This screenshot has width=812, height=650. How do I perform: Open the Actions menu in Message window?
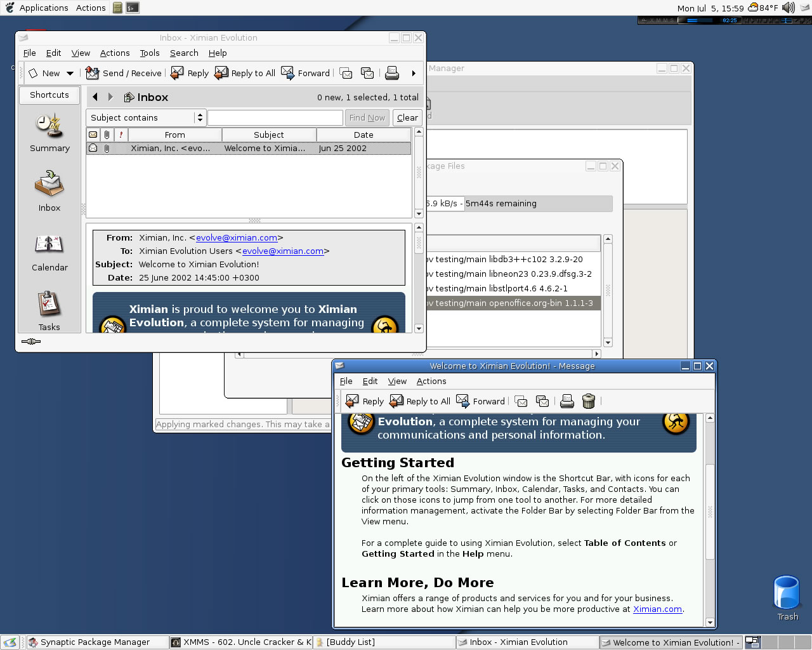click(x=431, y=381)
